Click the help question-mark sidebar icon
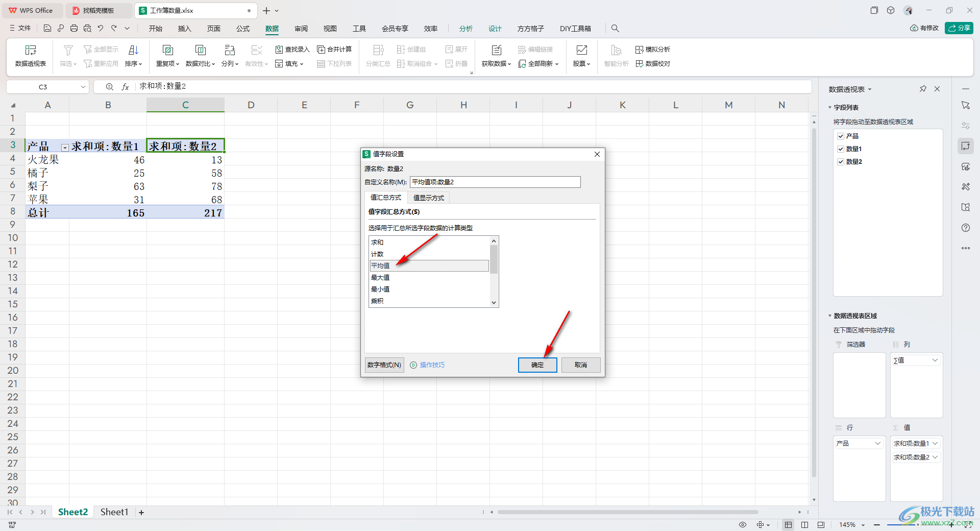980x531 pixels. point(966,228)
